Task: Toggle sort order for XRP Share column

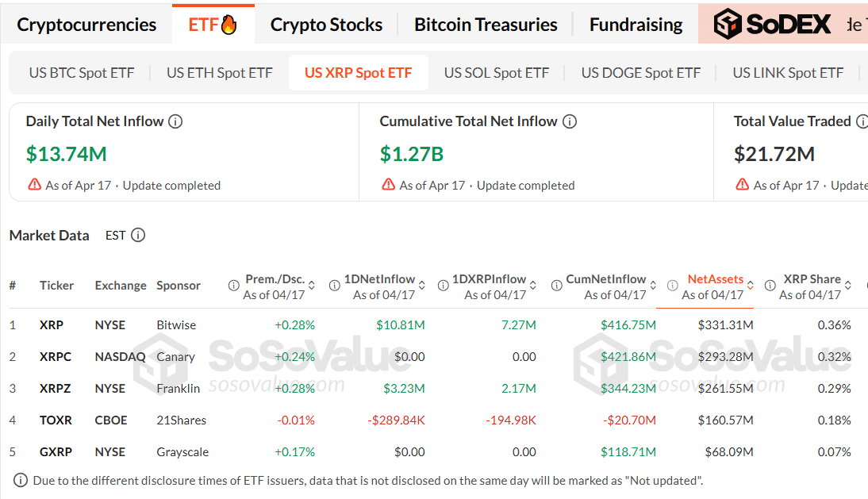Action: tap(847, 285)
